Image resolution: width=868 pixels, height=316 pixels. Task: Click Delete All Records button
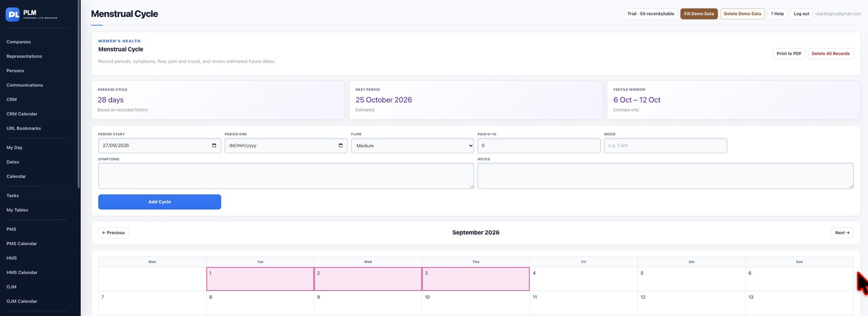[x=831, y=54]
